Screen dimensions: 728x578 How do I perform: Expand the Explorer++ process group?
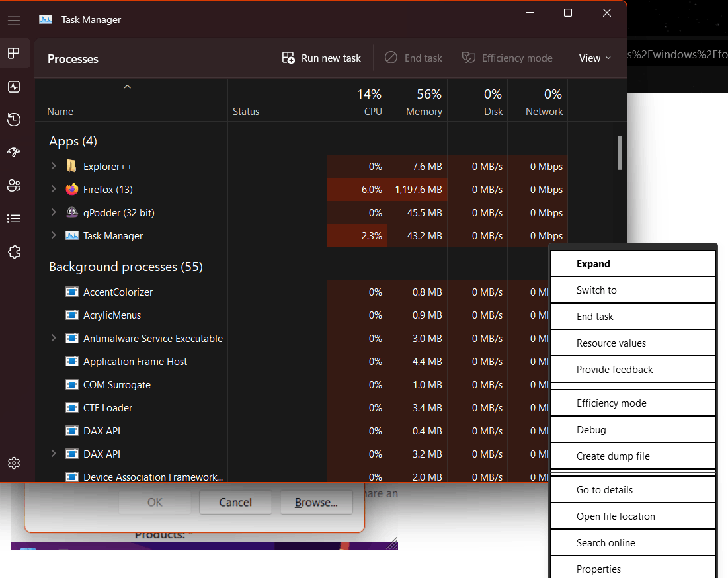tap(54, 166)
